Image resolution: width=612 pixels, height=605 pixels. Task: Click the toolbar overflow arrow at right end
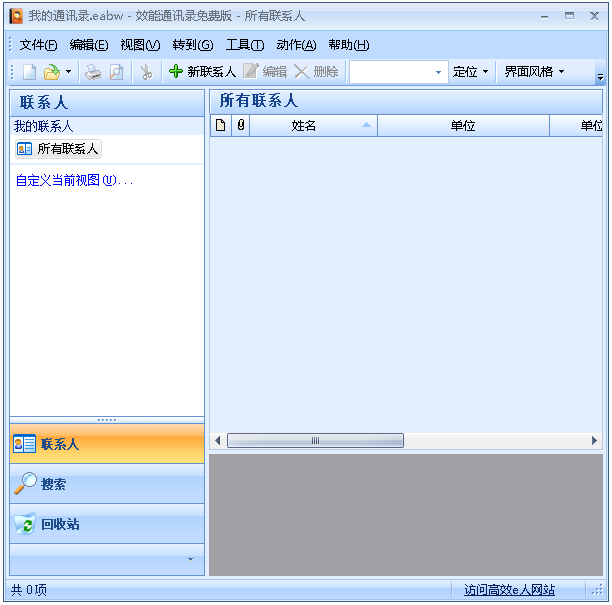tap(600, 77)
